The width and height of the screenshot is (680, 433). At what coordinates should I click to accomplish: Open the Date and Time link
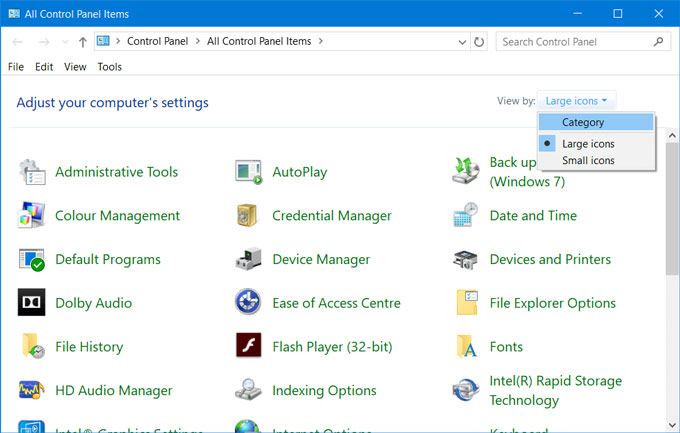(533, 216)
